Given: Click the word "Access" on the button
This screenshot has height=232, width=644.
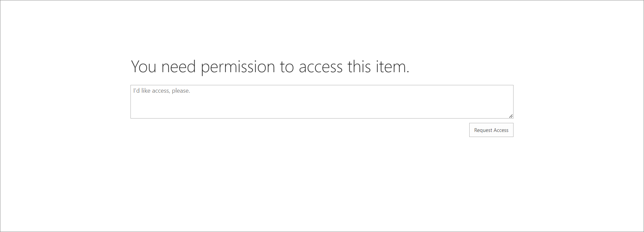Looking at the screenshot, I should (x=501, y=130).
